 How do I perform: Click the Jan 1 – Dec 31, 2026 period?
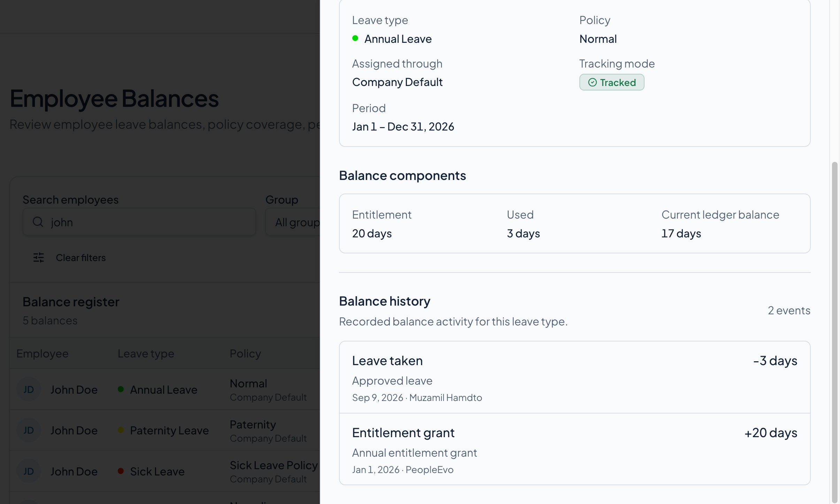[403, 126]
